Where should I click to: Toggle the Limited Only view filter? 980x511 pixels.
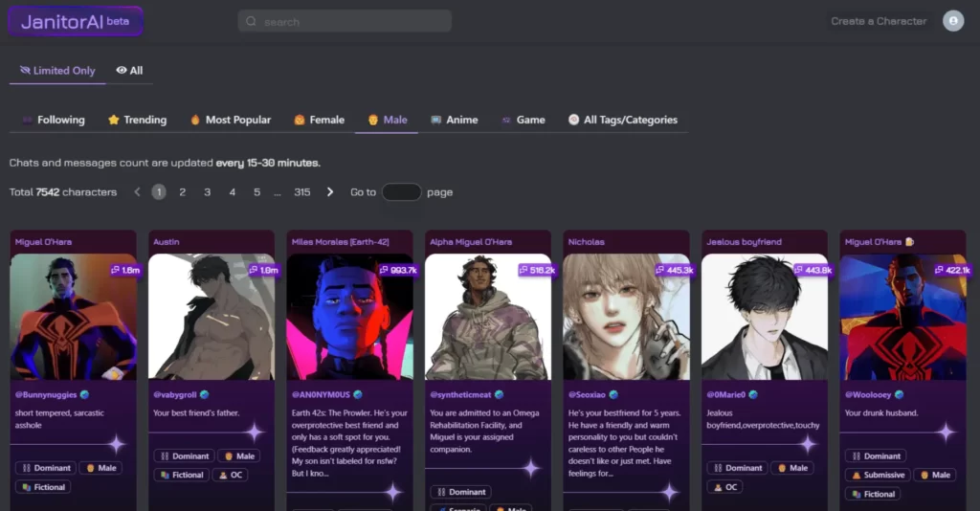pos(57,71)
